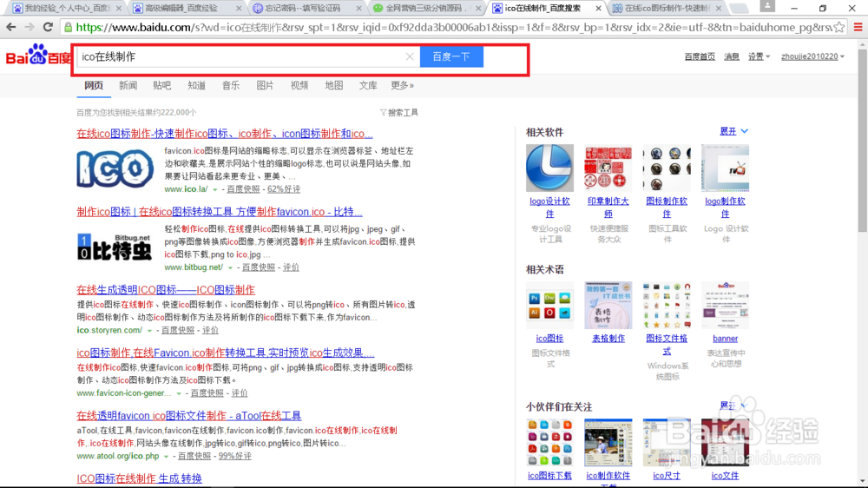Click the Chrome user profile icon
This screenshot has height=488, width=868.
767,6
